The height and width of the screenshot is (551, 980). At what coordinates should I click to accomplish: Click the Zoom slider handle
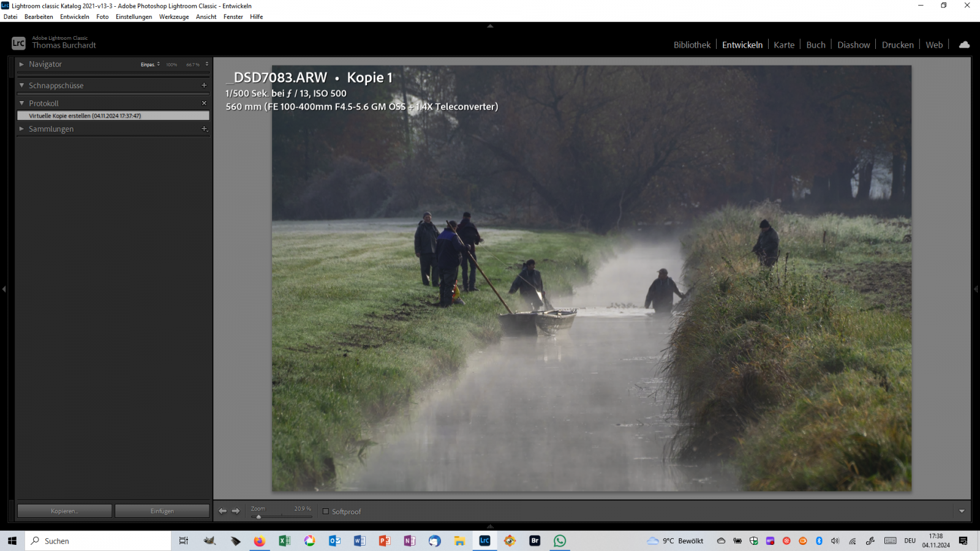(258, 517)
